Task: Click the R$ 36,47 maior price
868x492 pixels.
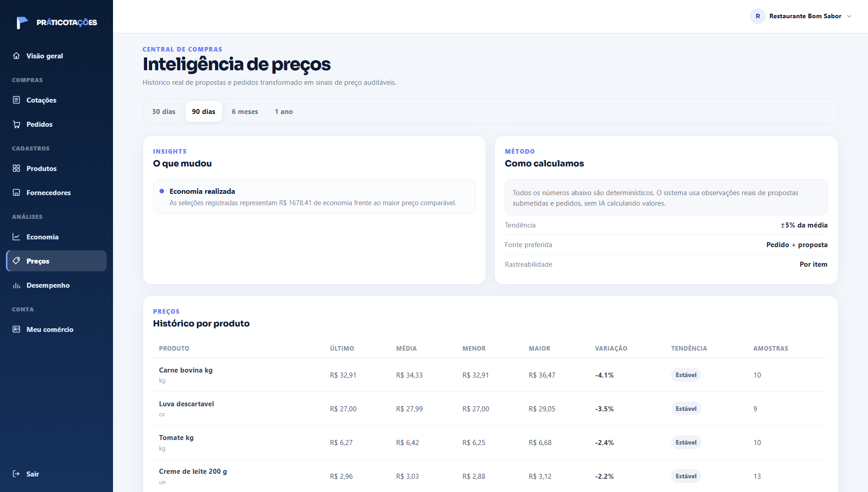Action: pyautogui.click(x=542, y=375)
